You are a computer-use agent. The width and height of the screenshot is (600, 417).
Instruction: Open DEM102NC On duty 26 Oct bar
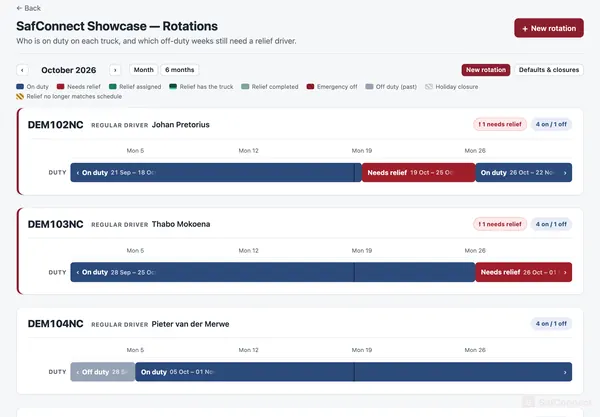pyautogui.click(x=523, y=173)
